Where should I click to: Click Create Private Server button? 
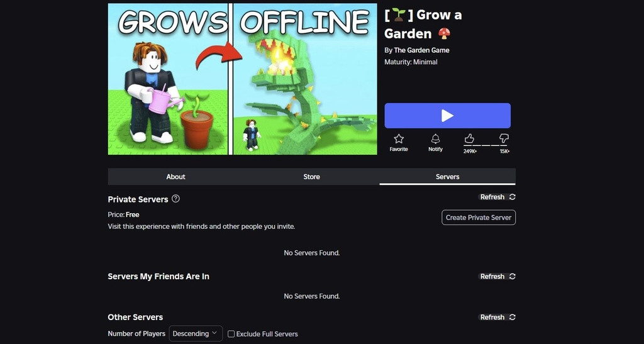click(x=479, y=218)
